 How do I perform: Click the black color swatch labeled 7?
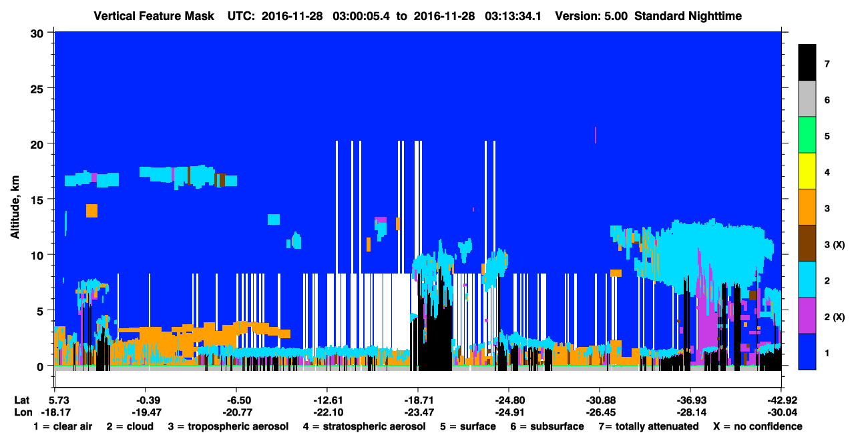point(807,63)
